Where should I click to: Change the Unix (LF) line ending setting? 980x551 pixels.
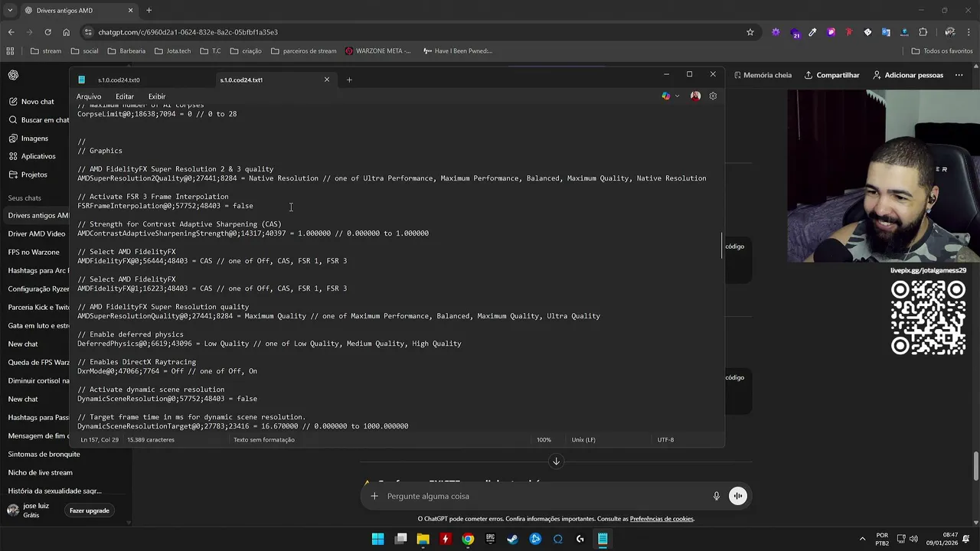point(583,440)
